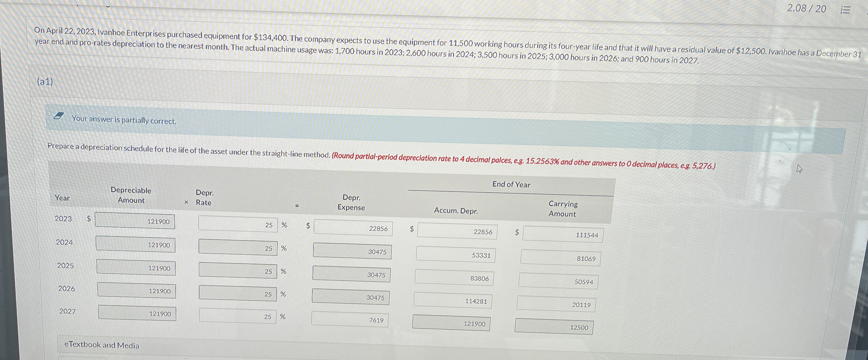Click 2024 Carrying Amount input showing 81069
868x360 pixels.
point(560,258)
